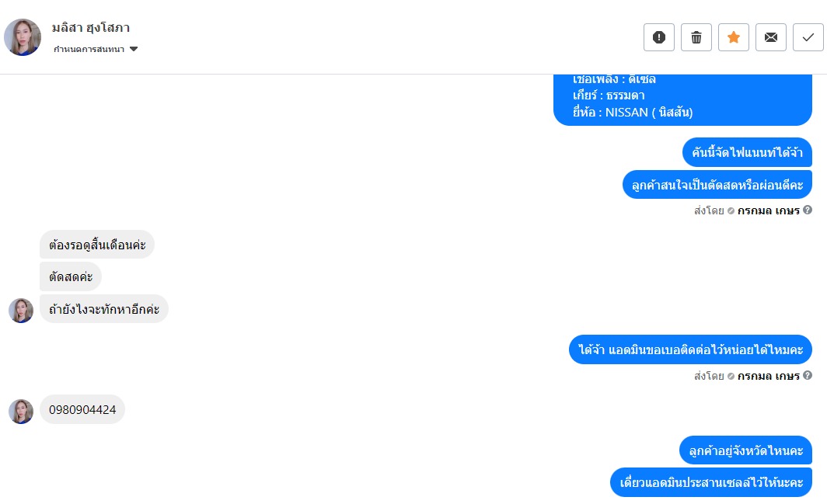The width and height of the screenshot is (827, 504).
Task: Click the กำหนดการสนทนา label
Action: coord(89,49)
